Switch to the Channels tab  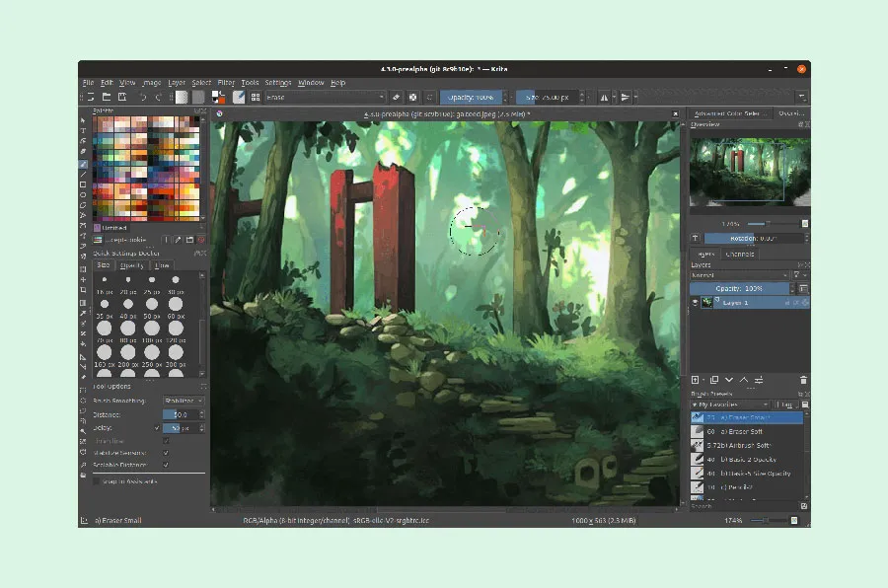739,254
